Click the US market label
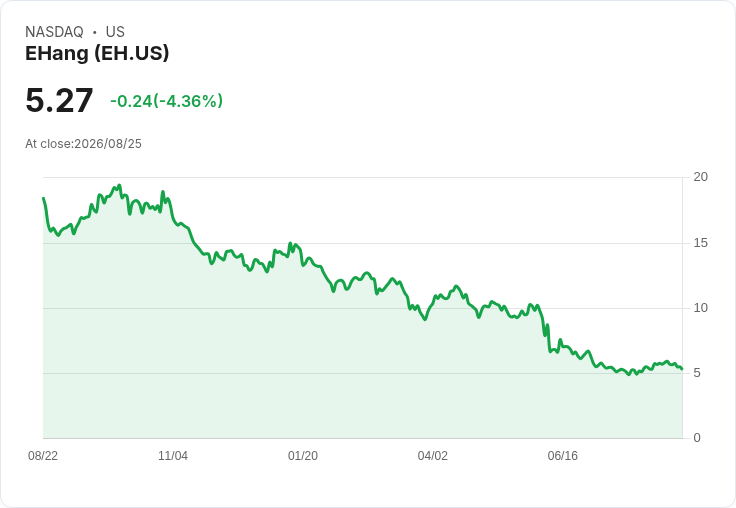Viewport: 736px width, 508px height. point(115,32)
